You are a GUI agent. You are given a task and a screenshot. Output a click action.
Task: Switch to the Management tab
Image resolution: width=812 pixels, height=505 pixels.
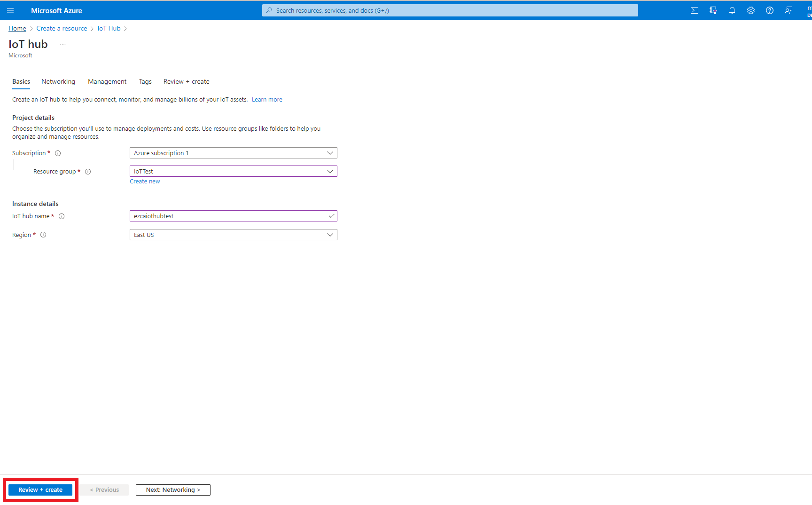[x=107, y=81]
